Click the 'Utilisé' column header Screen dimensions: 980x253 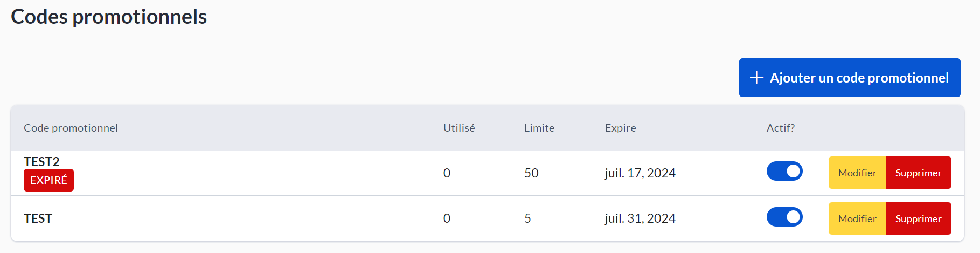pyautogui.click(x=459, y=128)
